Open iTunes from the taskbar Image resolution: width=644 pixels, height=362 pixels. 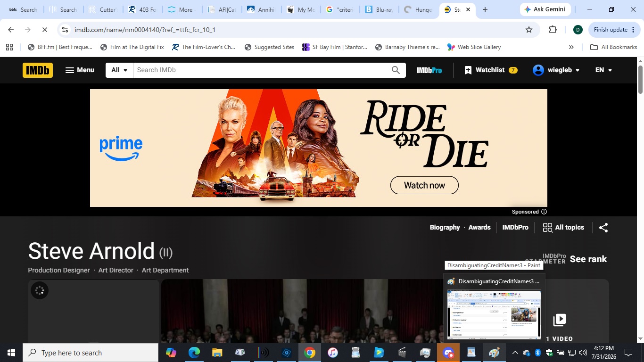point(332,353)
